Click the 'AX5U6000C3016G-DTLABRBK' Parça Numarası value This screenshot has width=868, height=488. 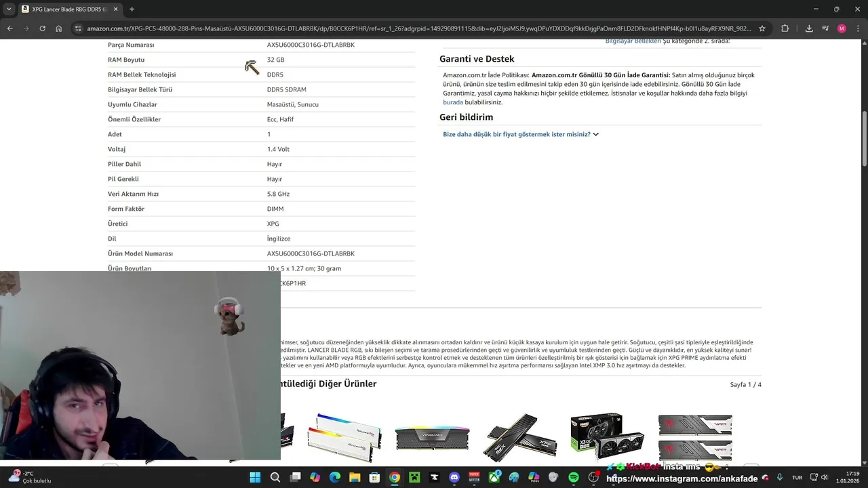311,45
